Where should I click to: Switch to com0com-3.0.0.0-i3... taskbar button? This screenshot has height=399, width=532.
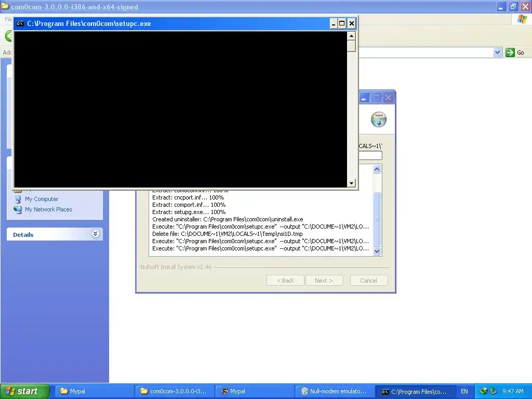pyautogui.click(x=175, y=391)
